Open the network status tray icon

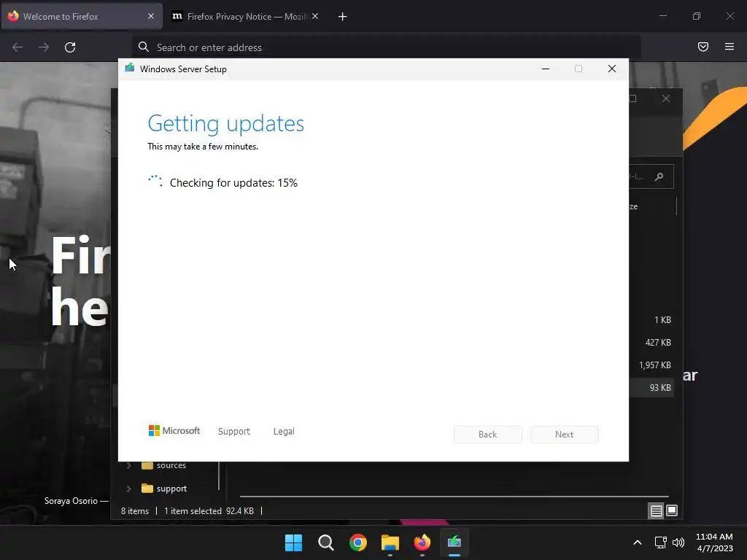tap(660, 542)
